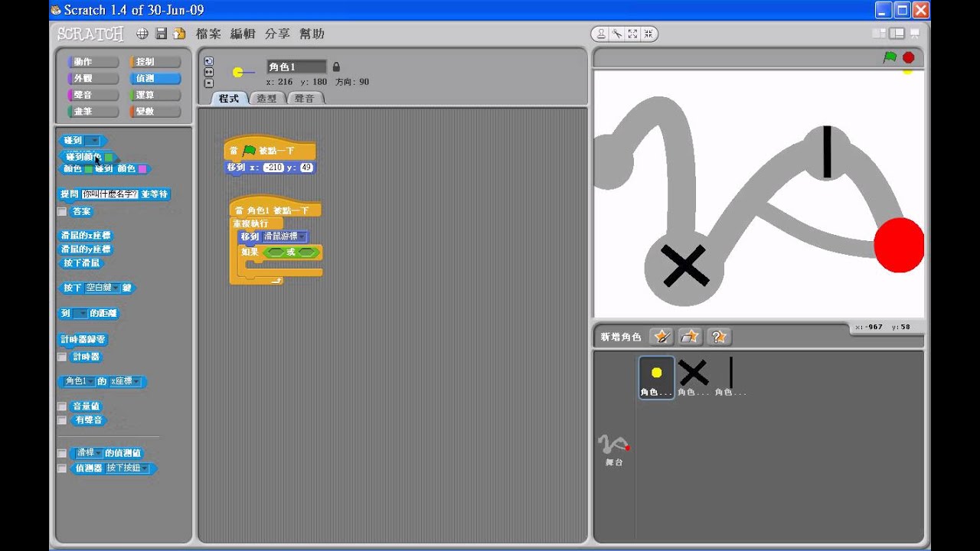Click the pink color swatch in color block
980x551 pixels.
tap(142, 169)
